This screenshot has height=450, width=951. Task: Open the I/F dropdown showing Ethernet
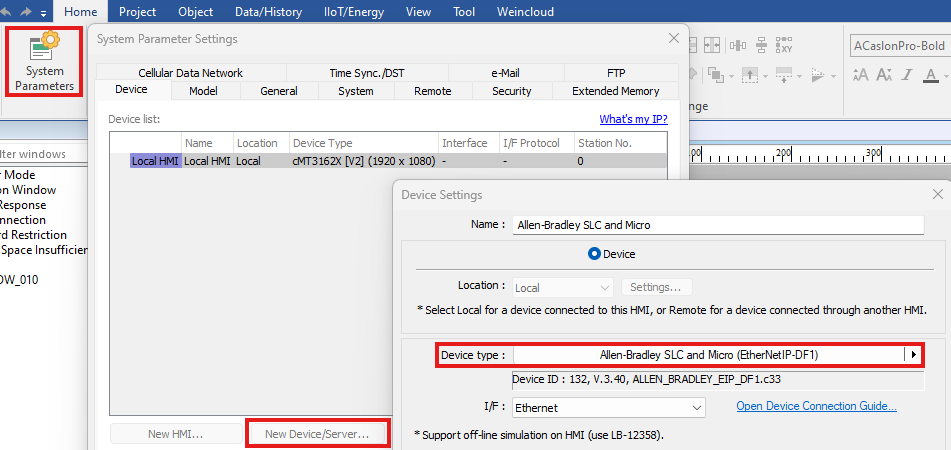[609, 408]
